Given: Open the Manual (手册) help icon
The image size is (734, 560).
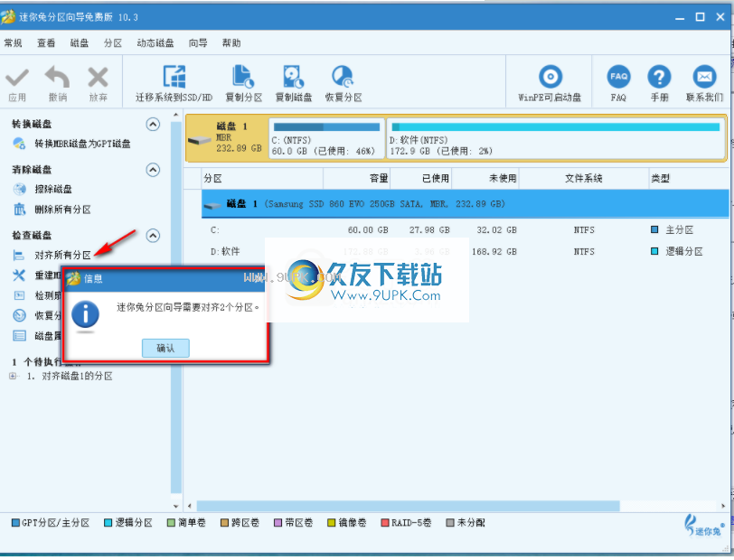Looking at the screenshot, I should 659,77.
